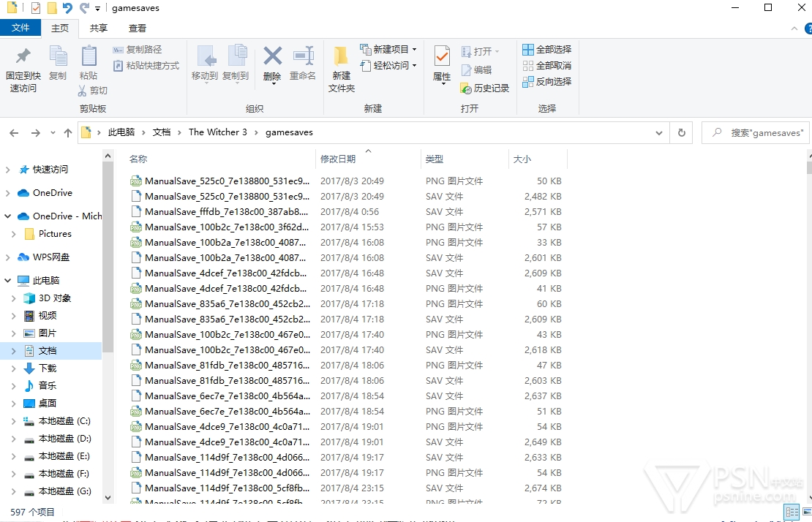The width and height of the screenshot is (812, 522).
Task: Create a folder with 新建文件夹
Action: coord(342,70)
